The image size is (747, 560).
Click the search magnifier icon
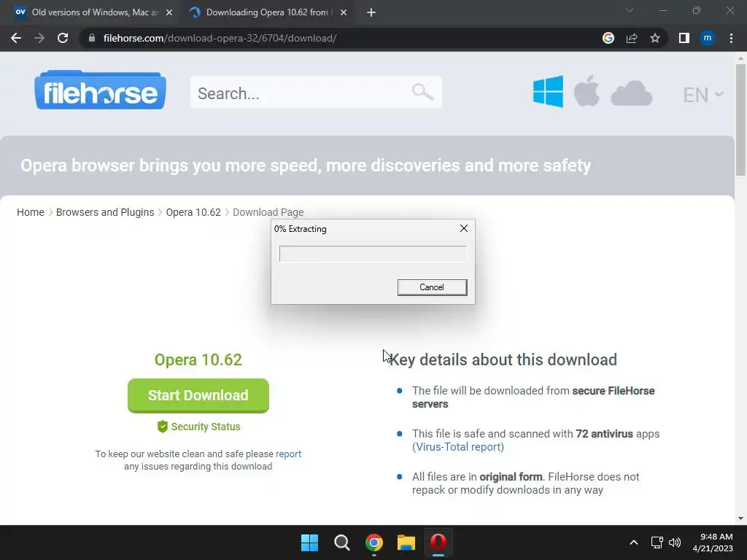click(x=422, y=91)
